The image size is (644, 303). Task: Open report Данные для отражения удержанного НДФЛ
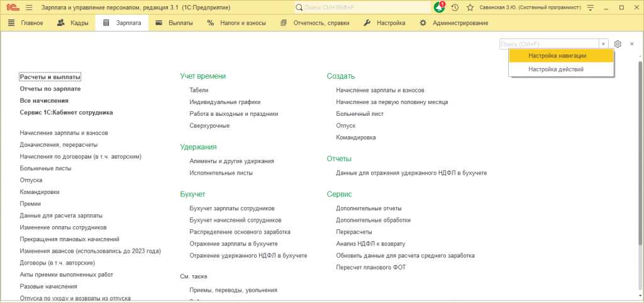pos(411,173)
